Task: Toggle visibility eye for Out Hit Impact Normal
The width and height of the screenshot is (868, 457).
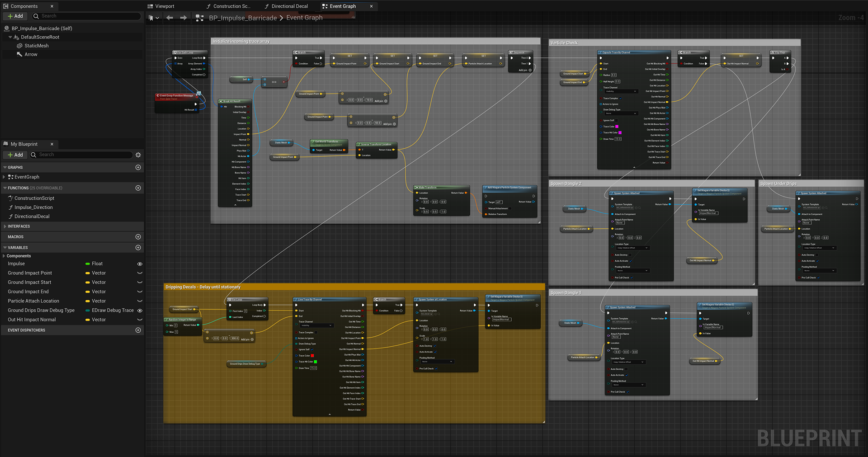Action: coord(140,320)
